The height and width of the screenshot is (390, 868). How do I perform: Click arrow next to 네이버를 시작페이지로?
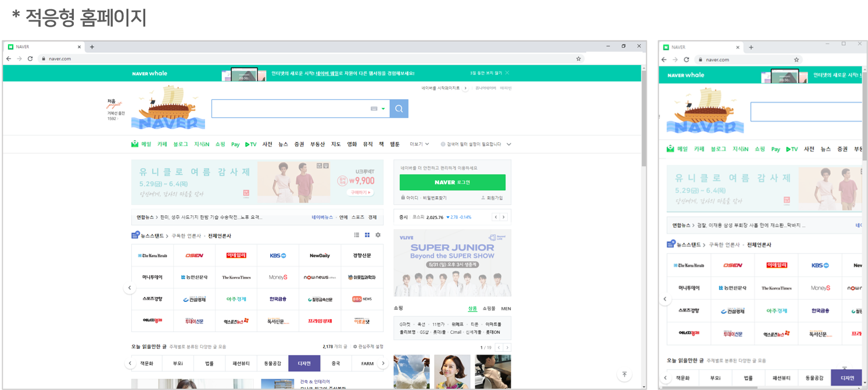465,88
